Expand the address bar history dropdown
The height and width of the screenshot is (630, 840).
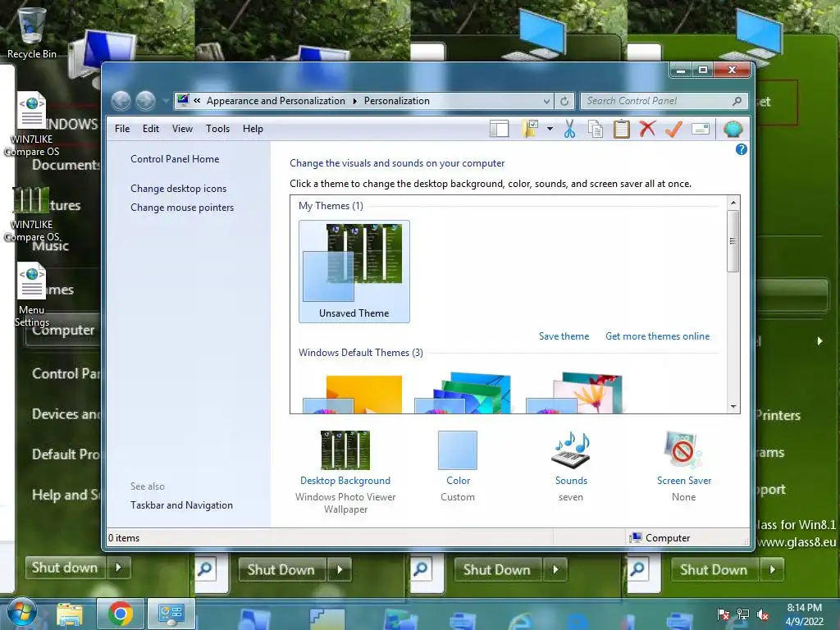[546, 101]
